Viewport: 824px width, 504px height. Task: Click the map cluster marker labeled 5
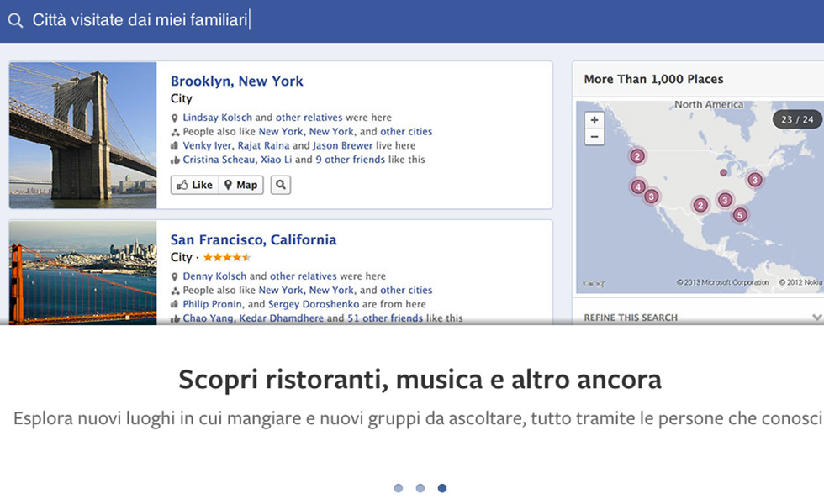[740, 215]
